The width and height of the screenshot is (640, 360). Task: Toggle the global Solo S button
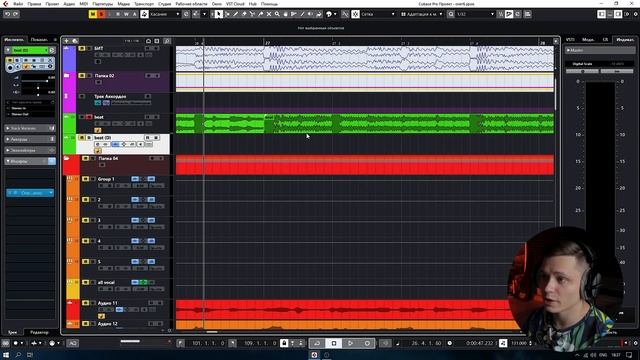pos(101,14)
